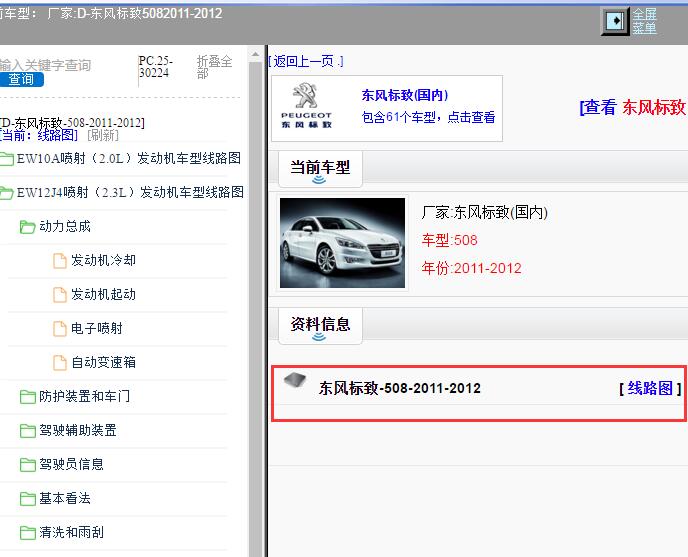Click the 线路图 link in the tree header
The height and width of the screenshot is (557, 688).
pyautogui.click(x=55, y=135)
